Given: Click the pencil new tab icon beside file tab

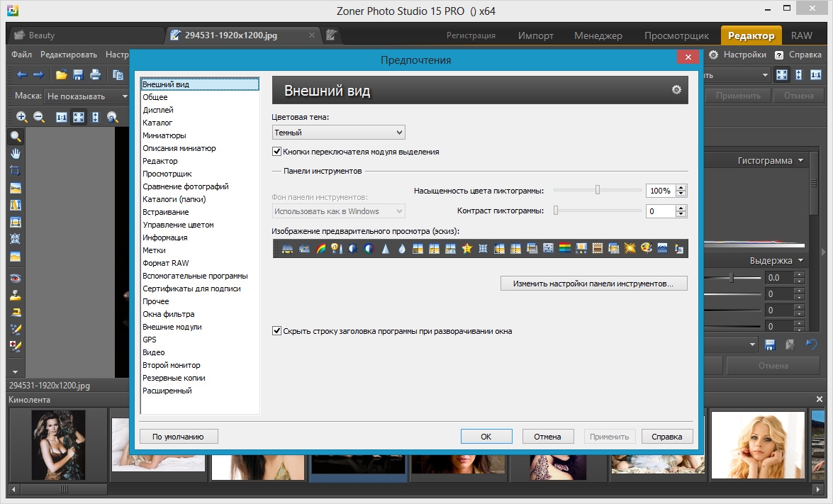Looking at the screenshot, I should tap(331, 35).
